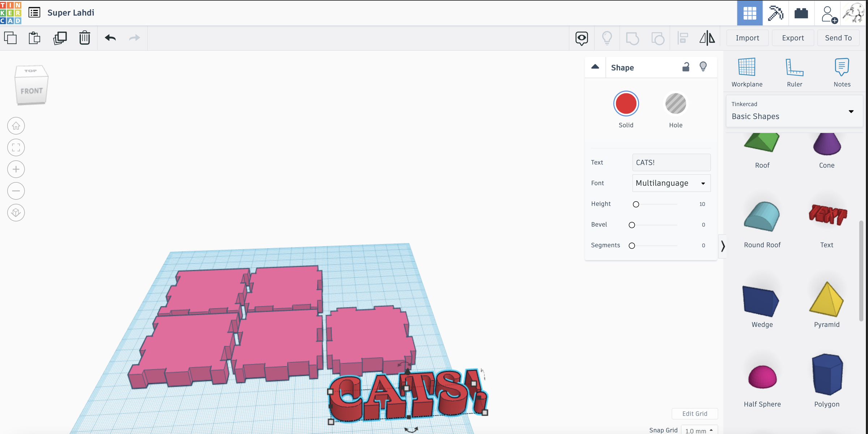
Task: Select the Mirror tool
Action: click(x=707, y=38)
